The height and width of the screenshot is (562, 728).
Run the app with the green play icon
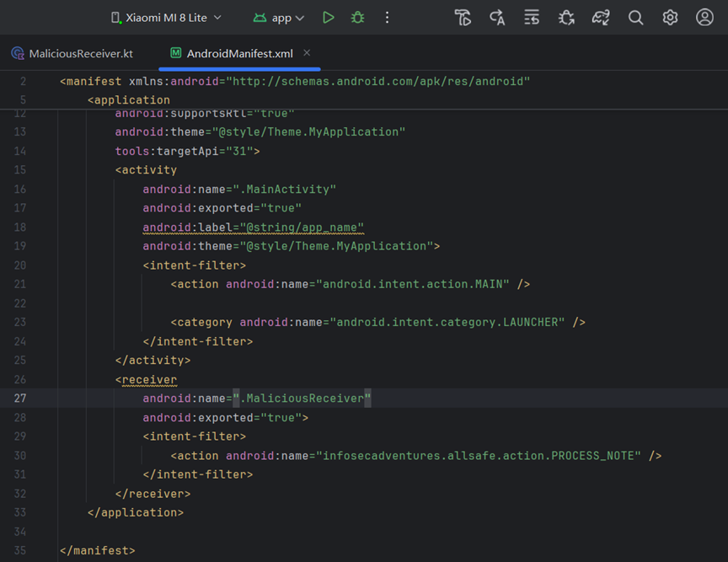(x=329, y=18)
